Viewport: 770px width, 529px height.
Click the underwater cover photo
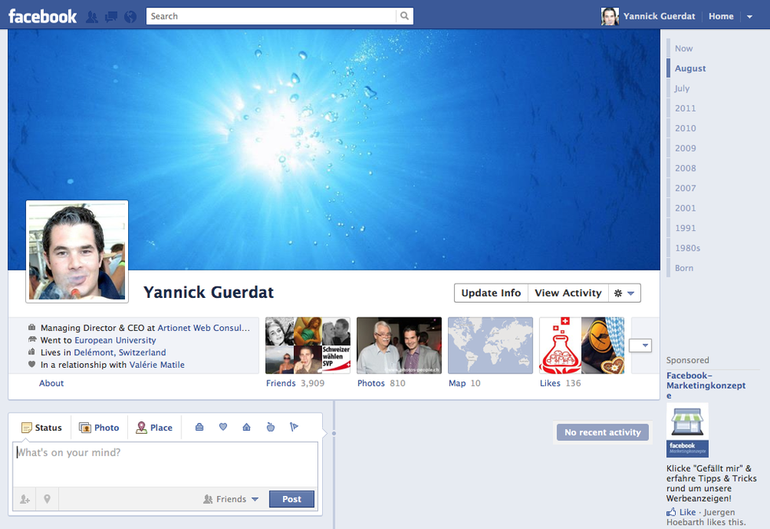pyautogui.click(x=334, y=149)
